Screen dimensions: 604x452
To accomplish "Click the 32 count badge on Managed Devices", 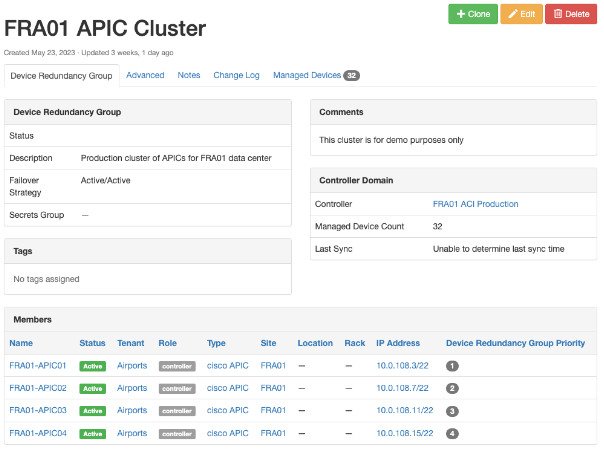I will point(352,75).
